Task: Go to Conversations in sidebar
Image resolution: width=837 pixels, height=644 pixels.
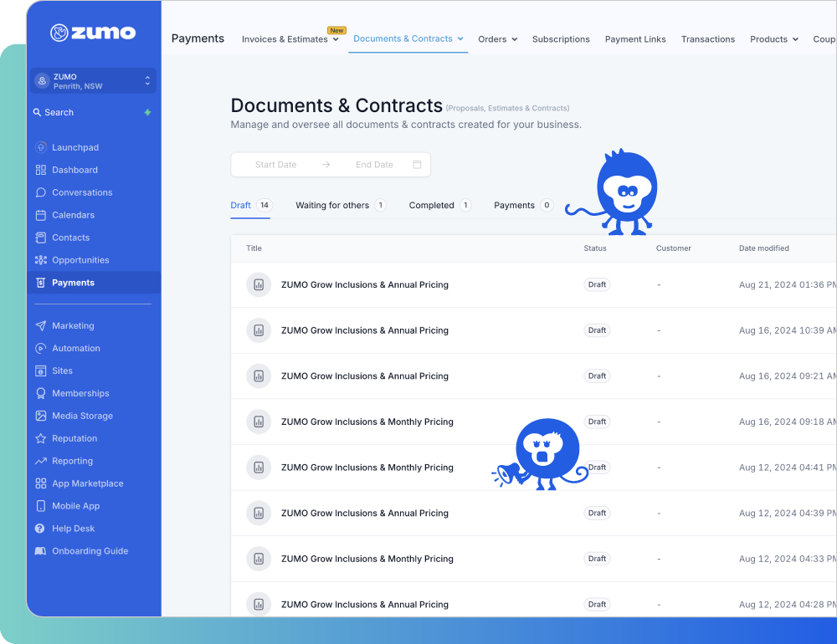Action: [82, 192]
